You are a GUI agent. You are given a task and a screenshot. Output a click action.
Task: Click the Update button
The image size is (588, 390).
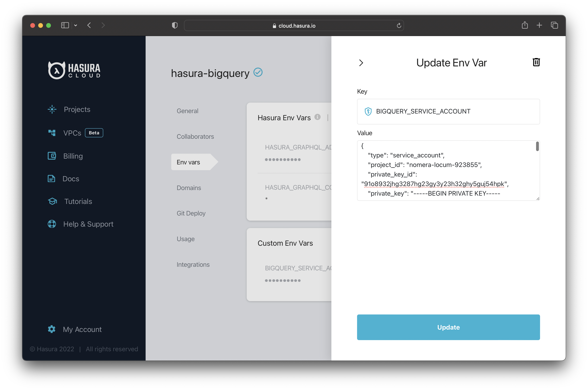point(448,327)
